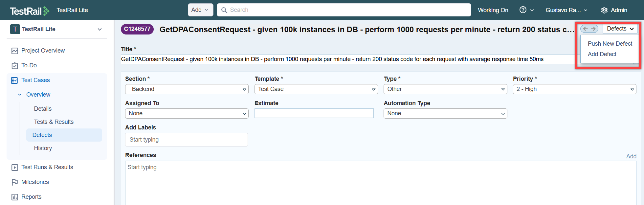
Task: Click the Admin gear icon
Action: (x=604, y=10)
